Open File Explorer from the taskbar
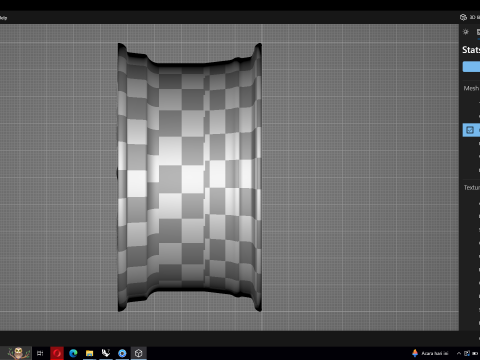Viewport: 480px width, 360px height. coord(89,353)
